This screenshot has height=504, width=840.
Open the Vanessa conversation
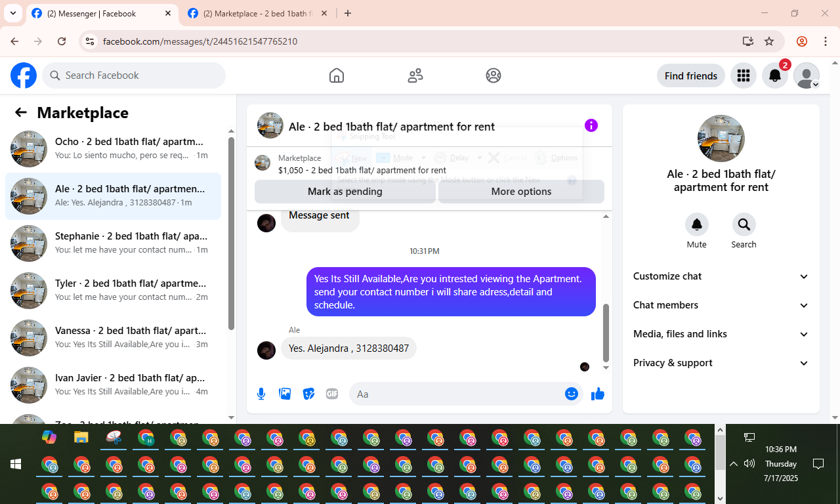pyautogui.click(x=113, y=338)
